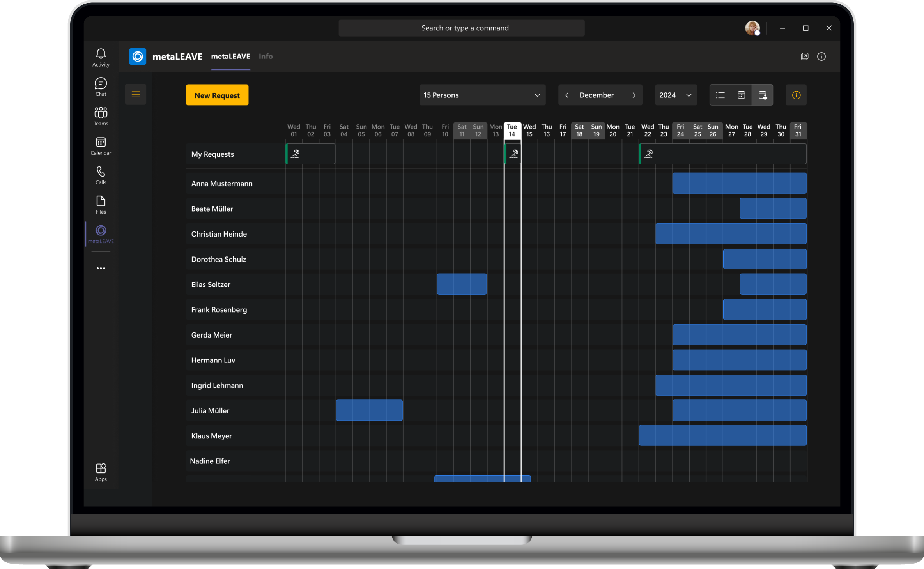Switch to the Info tab

point(266,57)
